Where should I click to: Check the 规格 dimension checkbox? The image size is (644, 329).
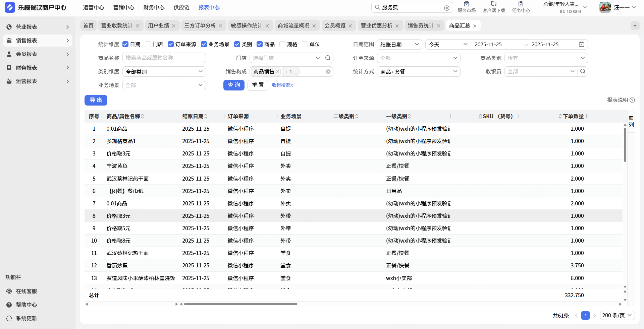click(x=282, y=44)
